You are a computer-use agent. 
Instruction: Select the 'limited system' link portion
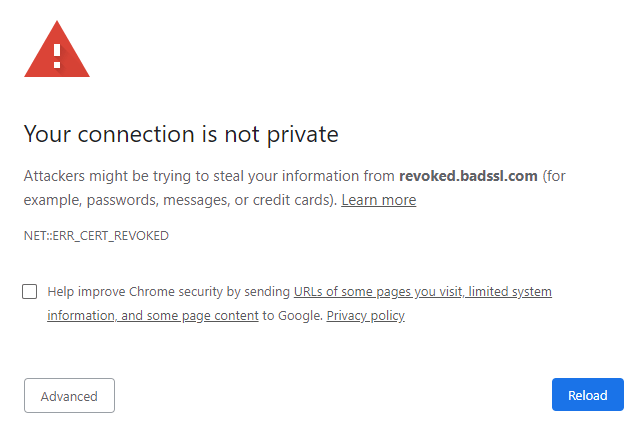pos(510,292)
